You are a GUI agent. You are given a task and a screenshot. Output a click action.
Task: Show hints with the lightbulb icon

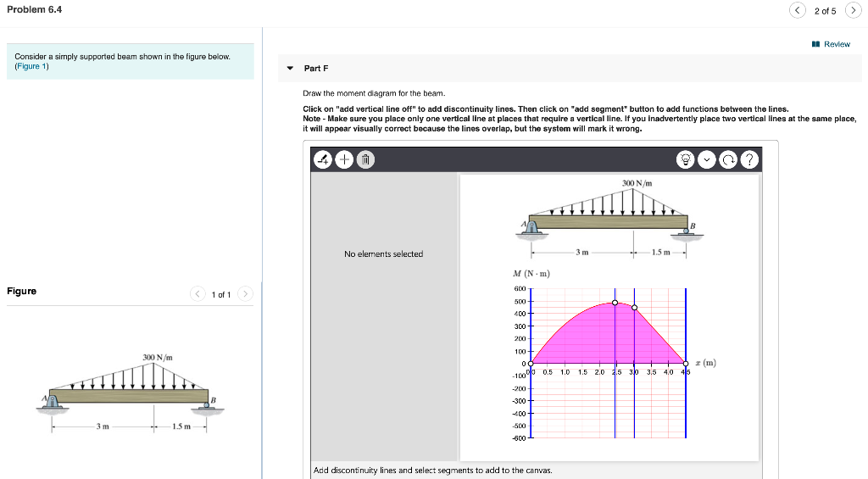point(685,159)
